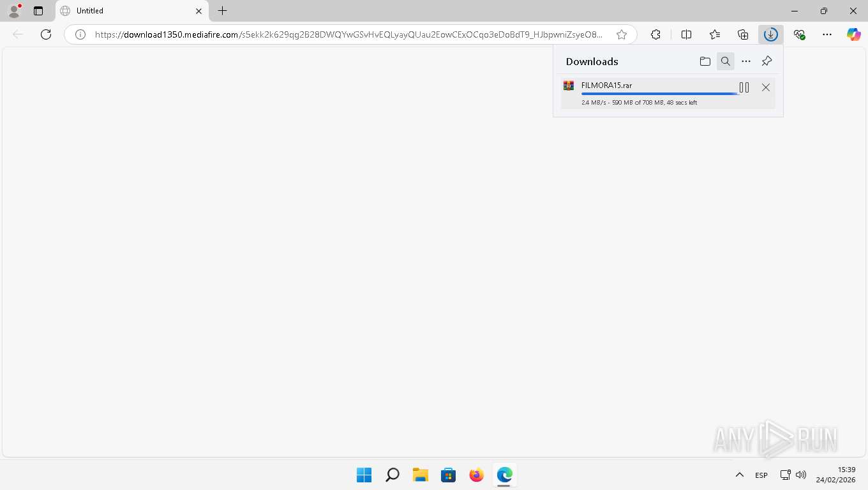Open the Favorites list icon
The width and height of the screenshot is (868, 490).
[x=715, y=34]
